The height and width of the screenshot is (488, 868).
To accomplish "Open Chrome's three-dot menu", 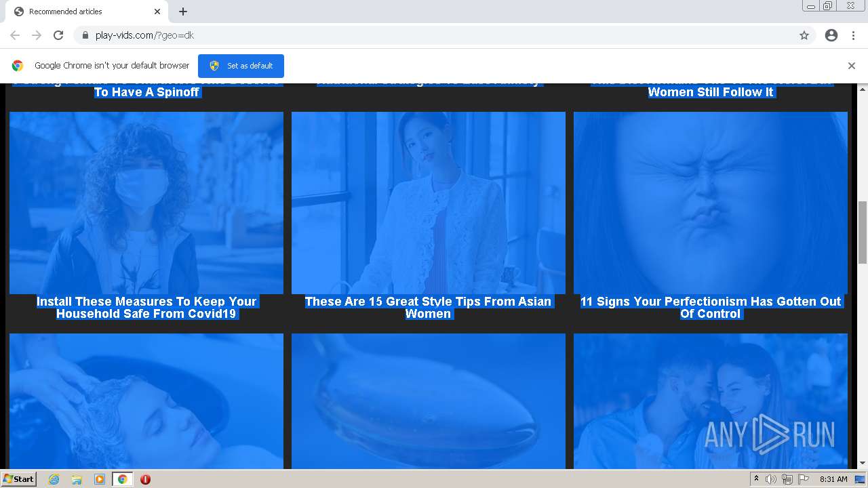I will (x=853, y=35).
